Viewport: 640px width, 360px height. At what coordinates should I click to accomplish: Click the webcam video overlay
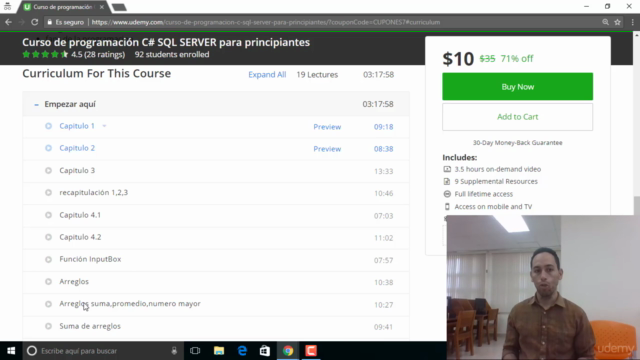tap(543, 287)
